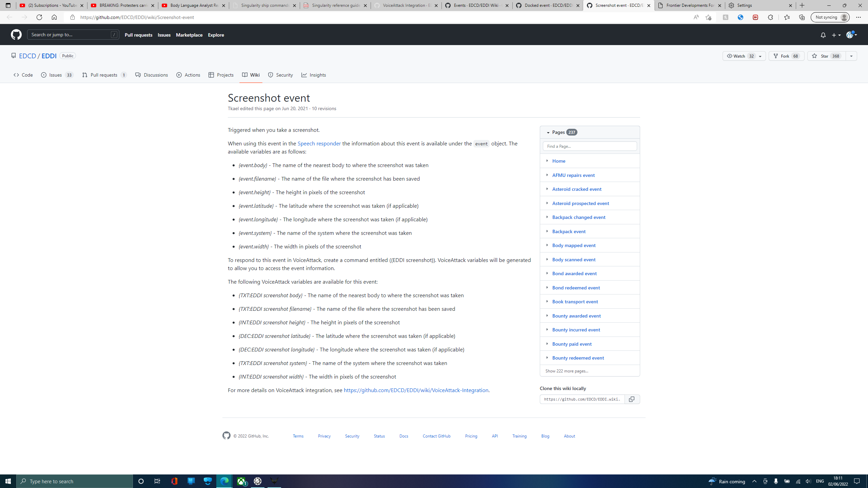Open the Favorites list icon

pos(787,17)
